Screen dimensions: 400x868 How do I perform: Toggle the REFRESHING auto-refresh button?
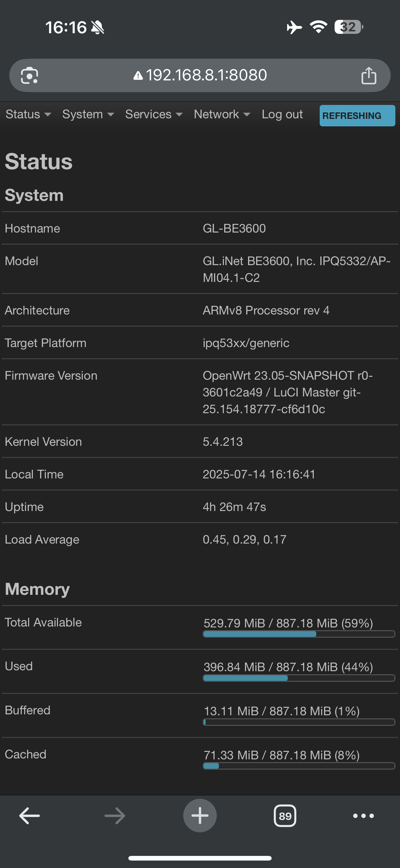coord(357,115)
